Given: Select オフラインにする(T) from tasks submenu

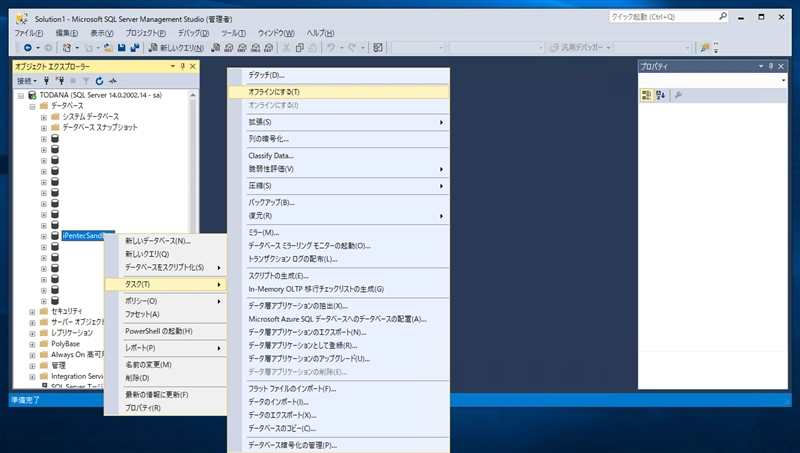Looking at the screenshot, I should coord(339,92).
